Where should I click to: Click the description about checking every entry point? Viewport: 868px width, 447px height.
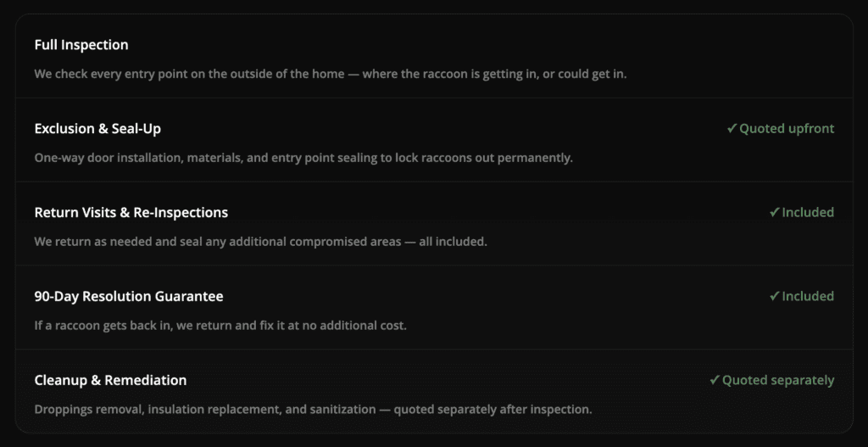tap(331, 75)
